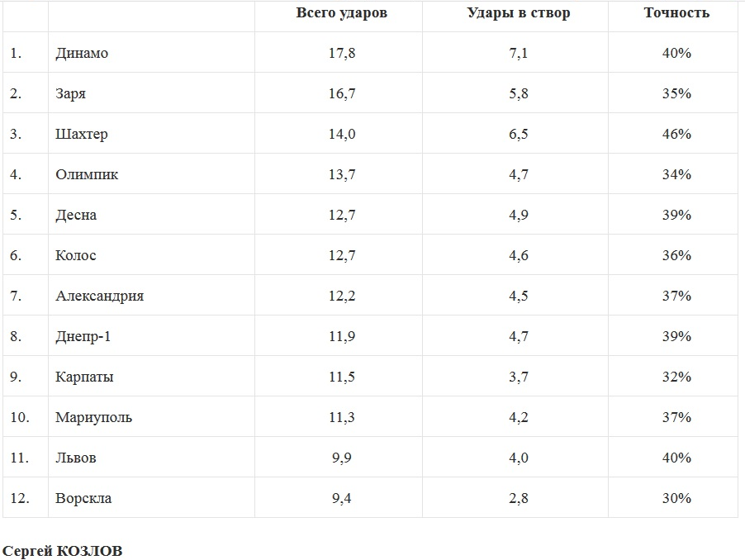Select the Заря team name

(71, 94)
